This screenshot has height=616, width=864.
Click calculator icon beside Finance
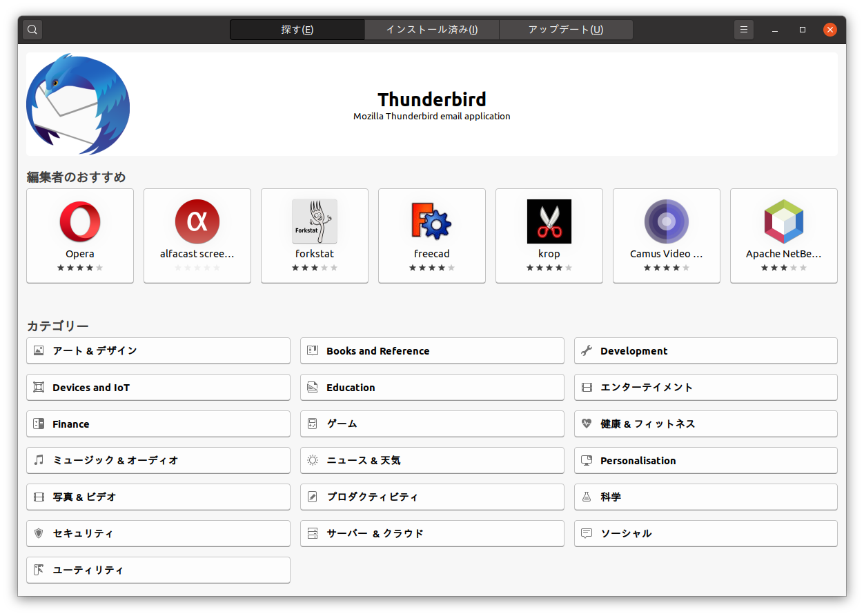tap(39, 424)
